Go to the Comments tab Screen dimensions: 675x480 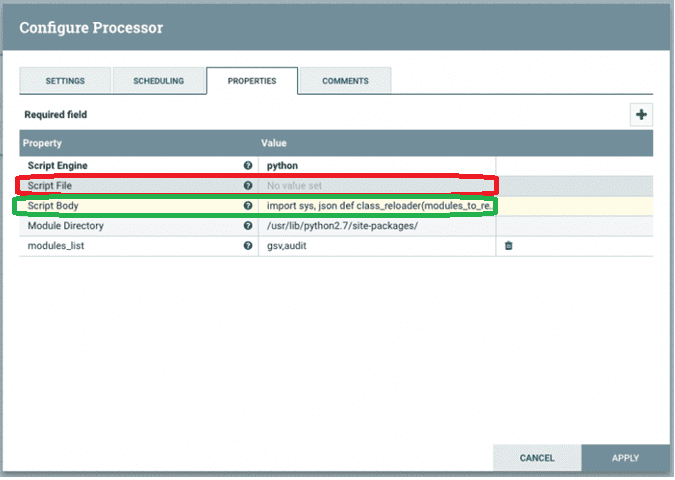tap(345, 81)
